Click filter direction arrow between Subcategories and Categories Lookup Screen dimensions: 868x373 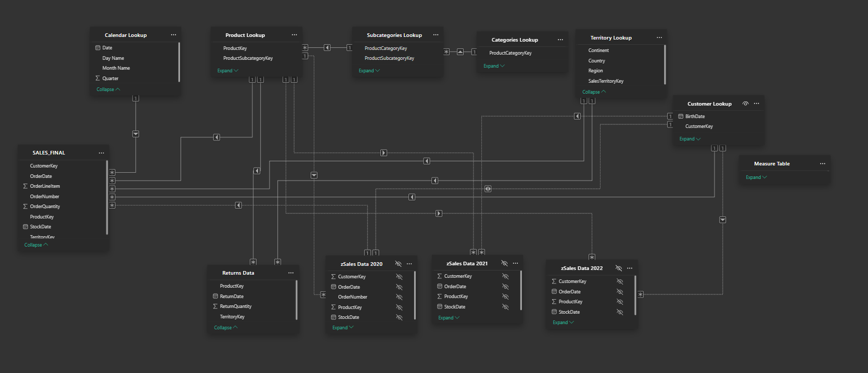coord(460,52)
